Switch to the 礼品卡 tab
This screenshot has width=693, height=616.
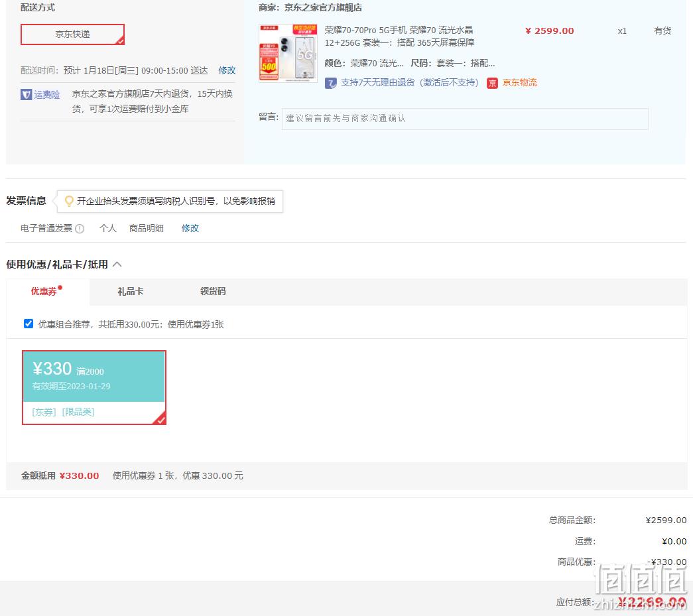coord(131,291)
